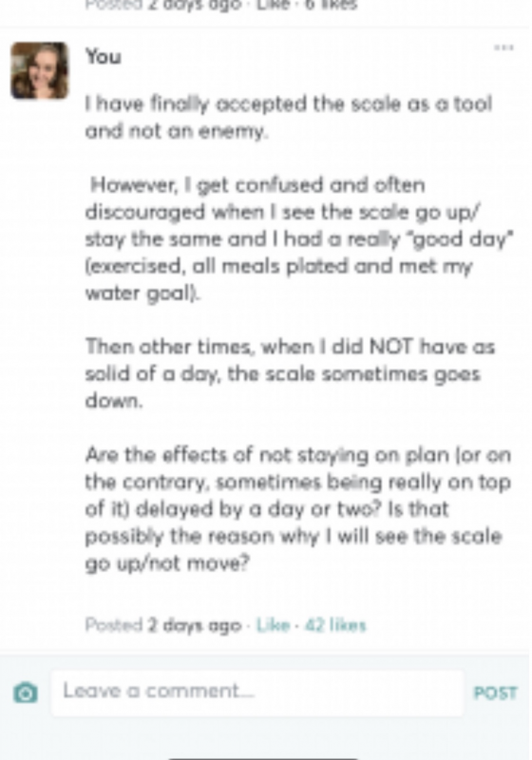Click the paragraph starting "I have finally accepted"
532x760 pixels.
tap(289, 117)
